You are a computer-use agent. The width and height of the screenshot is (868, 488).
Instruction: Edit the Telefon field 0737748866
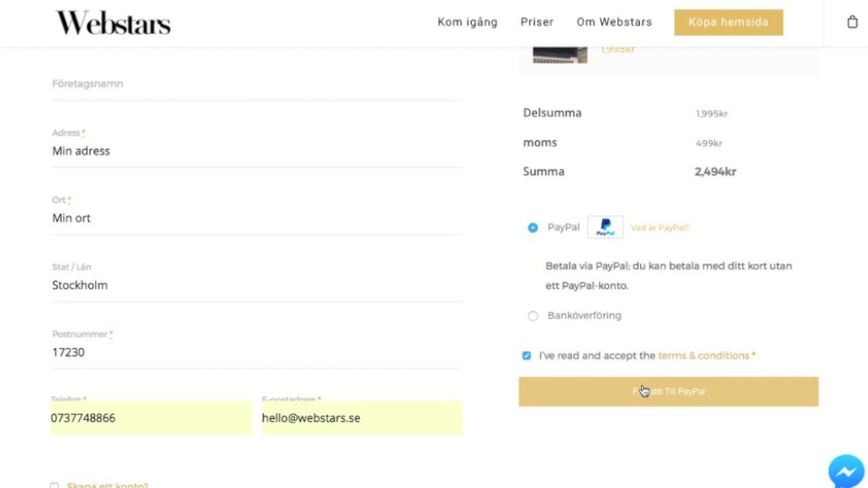click(151, 418)
